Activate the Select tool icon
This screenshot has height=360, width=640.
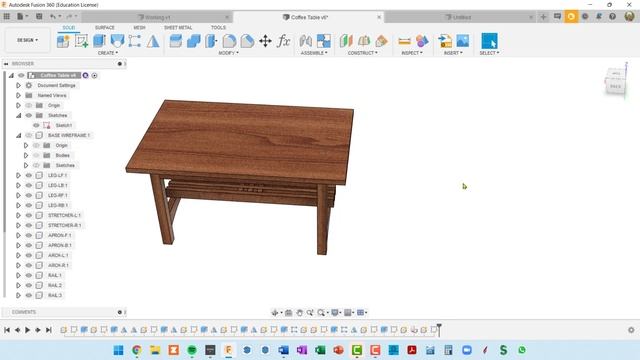pyautogui.click(x=489, y=41)
